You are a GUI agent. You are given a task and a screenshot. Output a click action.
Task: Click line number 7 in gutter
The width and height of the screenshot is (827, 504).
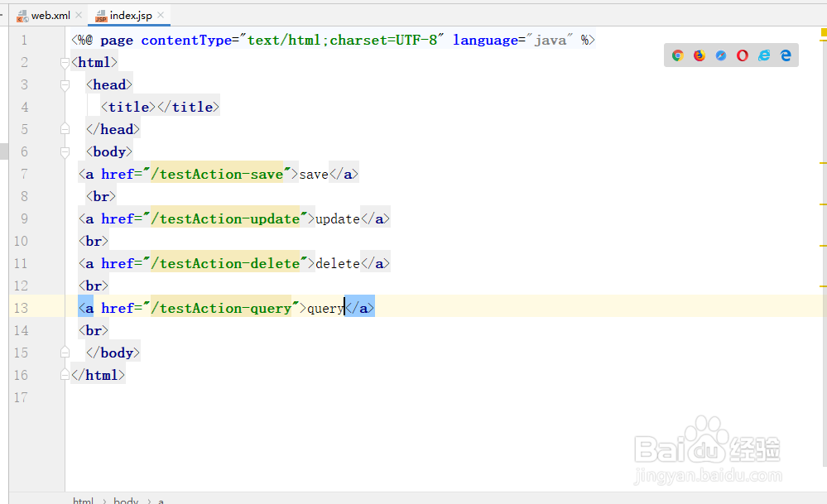click(x=24, y=174)
